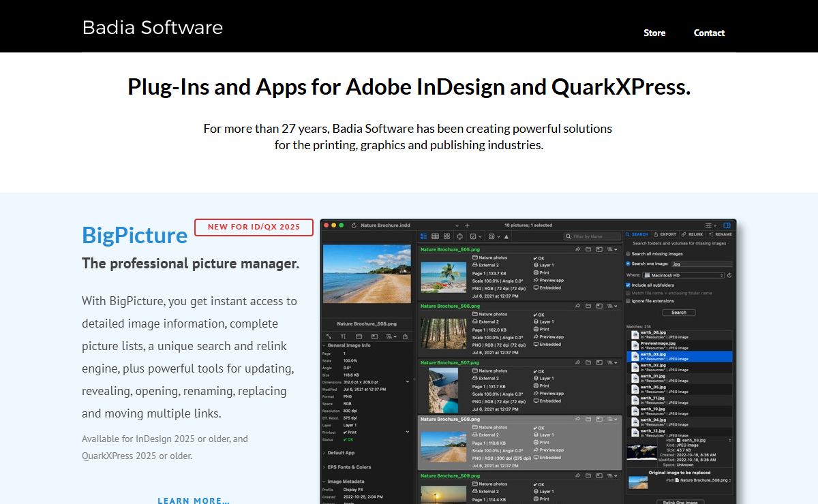This screenshot has height=504, width=818.
Task: Open actions dropdown for Nature Brochure_505.png
Action: point(612,249)
